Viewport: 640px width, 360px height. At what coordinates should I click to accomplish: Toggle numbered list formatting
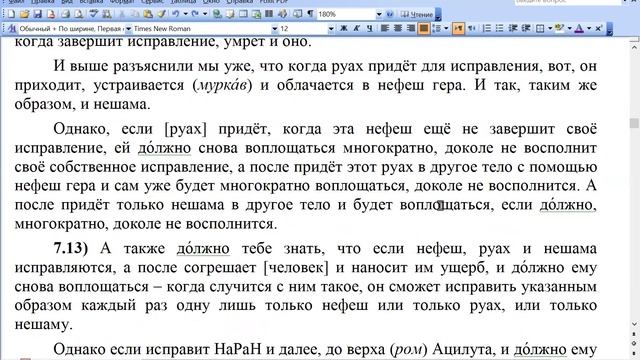coord(487,29)
